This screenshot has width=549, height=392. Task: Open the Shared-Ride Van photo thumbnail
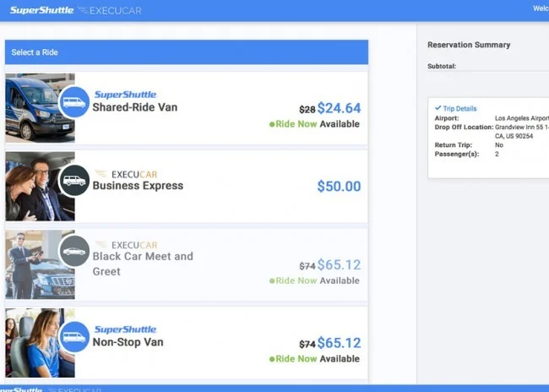click(38, 107)
